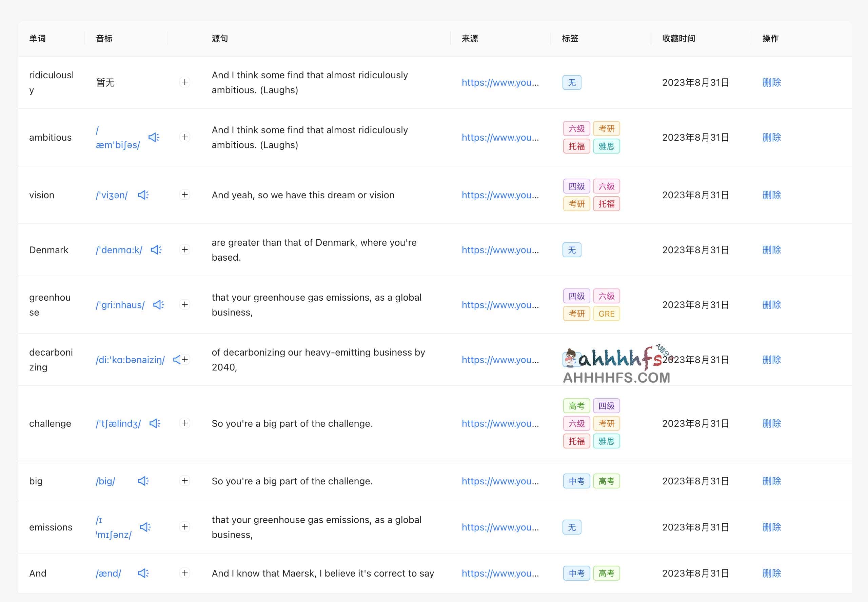This screenshot has height=602, width=868.
Task: Delete the ridiculously word entry
Action: (771, 82)
